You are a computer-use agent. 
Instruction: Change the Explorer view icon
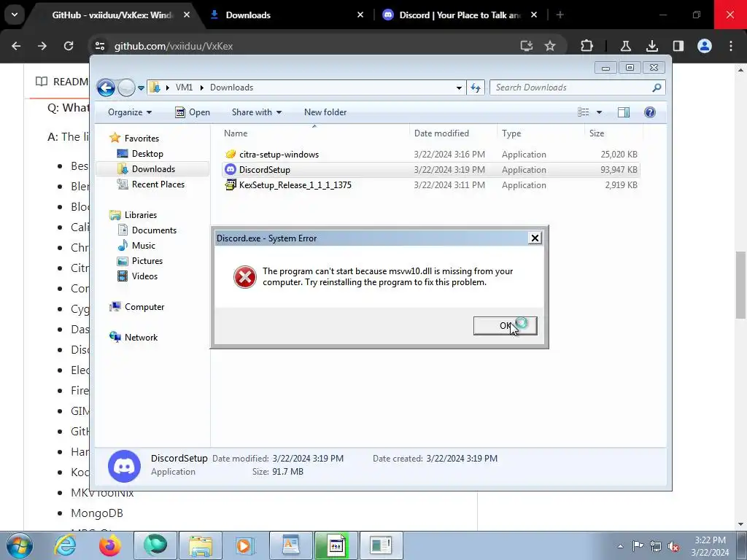click(x=583, y=112)
